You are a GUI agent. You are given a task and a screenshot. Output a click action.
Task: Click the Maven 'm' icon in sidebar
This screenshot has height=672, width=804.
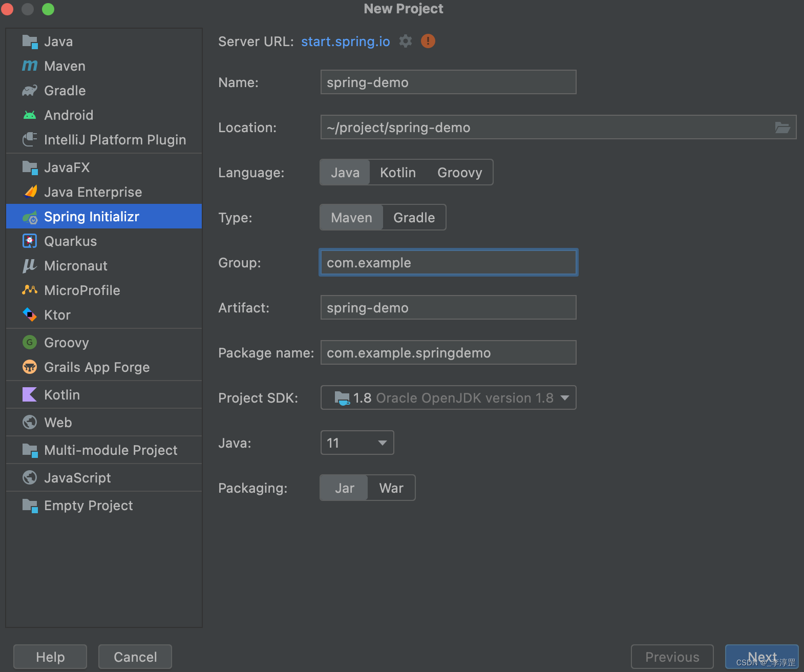pos(30,66)
